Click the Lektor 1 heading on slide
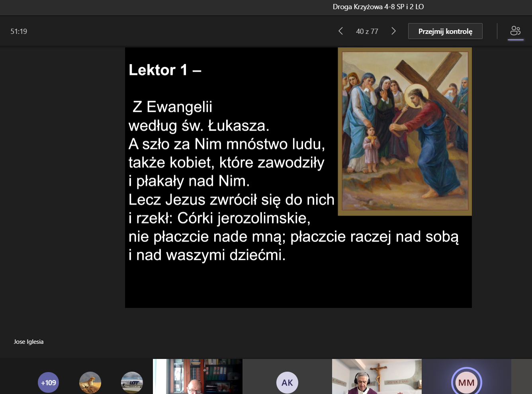Image resolution: width=532 pixels, height=394 pixels. click(165, 70)
